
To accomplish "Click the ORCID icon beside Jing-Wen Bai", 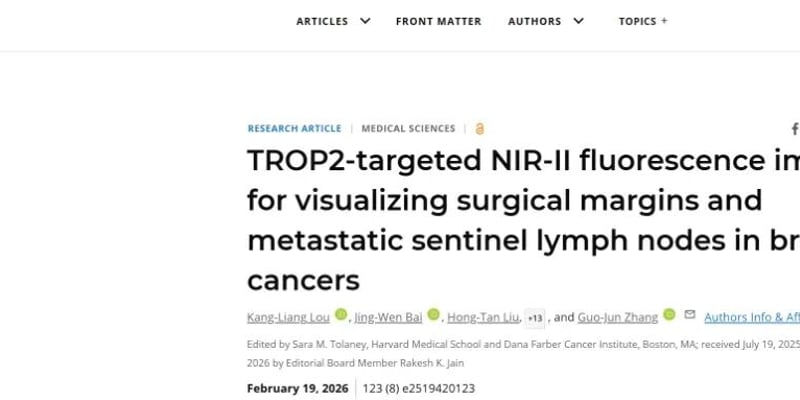I will coord(434,315).
